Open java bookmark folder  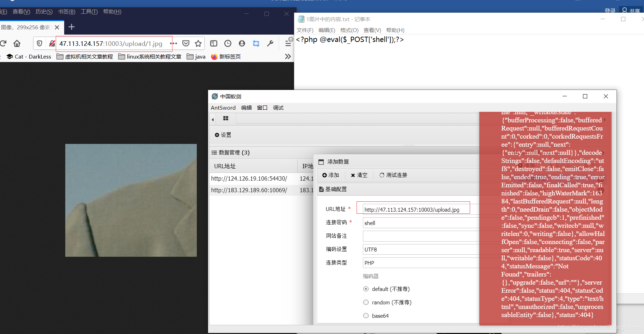pos(196,56)
